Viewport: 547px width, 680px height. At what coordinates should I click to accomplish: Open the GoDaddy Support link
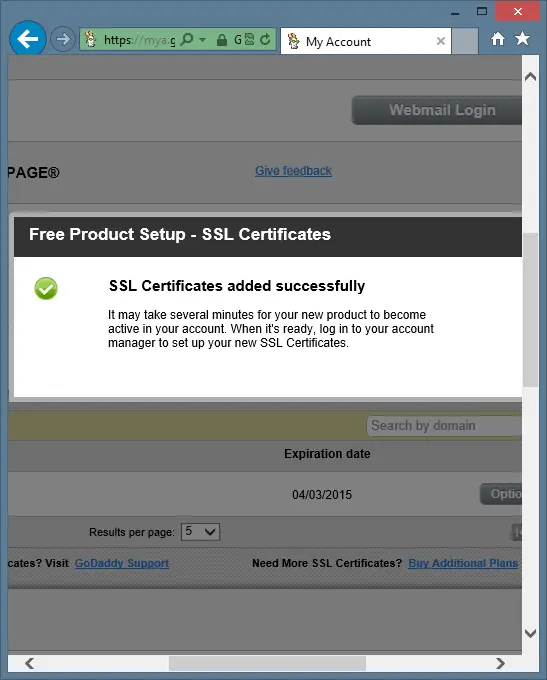pos(122,563)
